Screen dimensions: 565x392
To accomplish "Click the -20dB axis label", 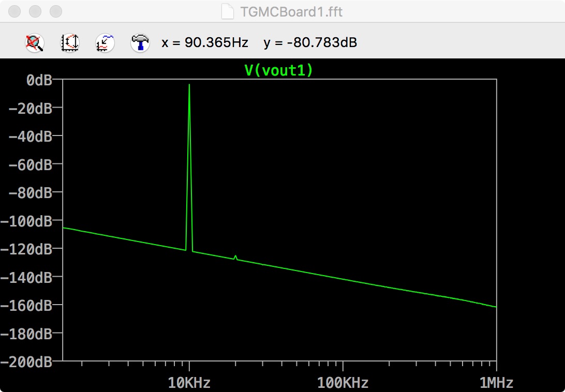I will [x=30, y=108].
